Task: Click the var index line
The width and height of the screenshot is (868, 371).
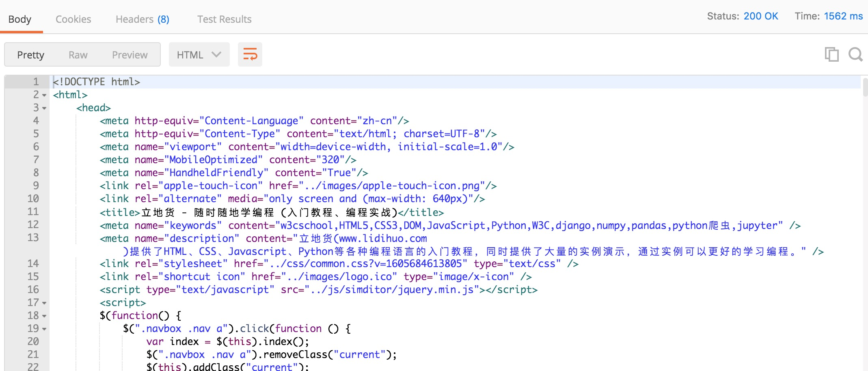Action: pyautogui.click(x=227, y=342)
